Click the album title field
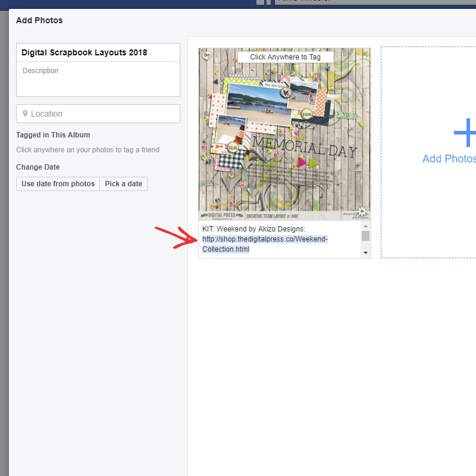The image size is (476, 476). 98,52
